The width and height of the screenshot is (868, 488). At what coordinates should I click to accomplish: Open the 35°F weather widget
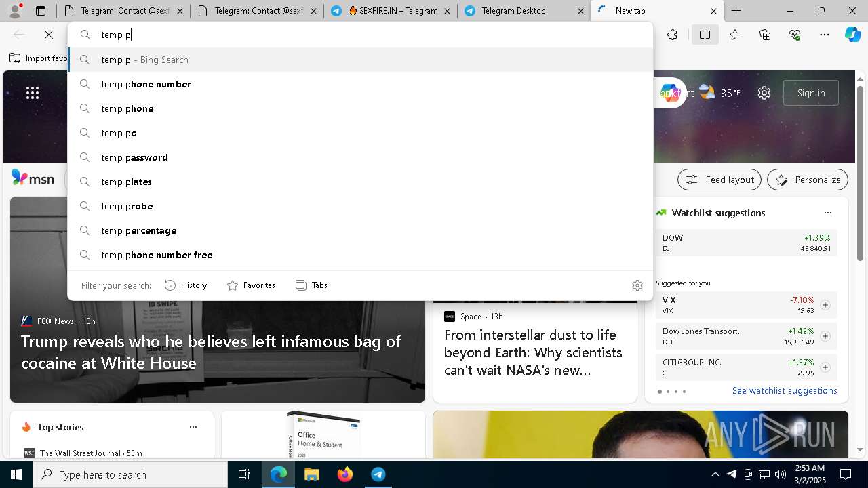719,93
